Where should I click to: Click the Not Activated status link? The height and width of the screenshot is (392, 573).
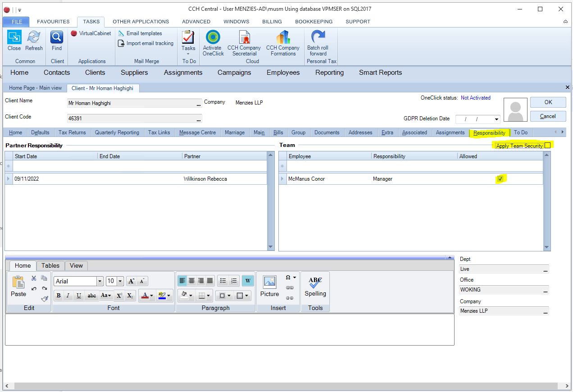point(475,98)
